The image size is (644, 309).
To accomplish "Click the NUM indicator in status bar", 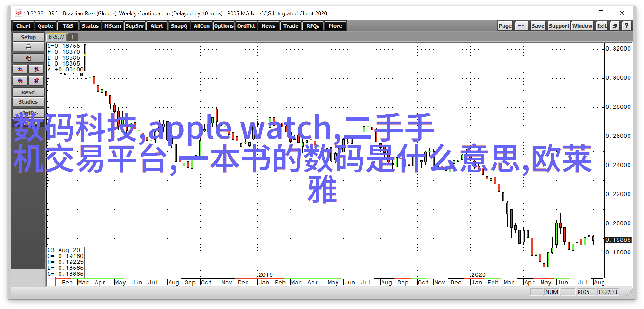I will coord(551,292).
